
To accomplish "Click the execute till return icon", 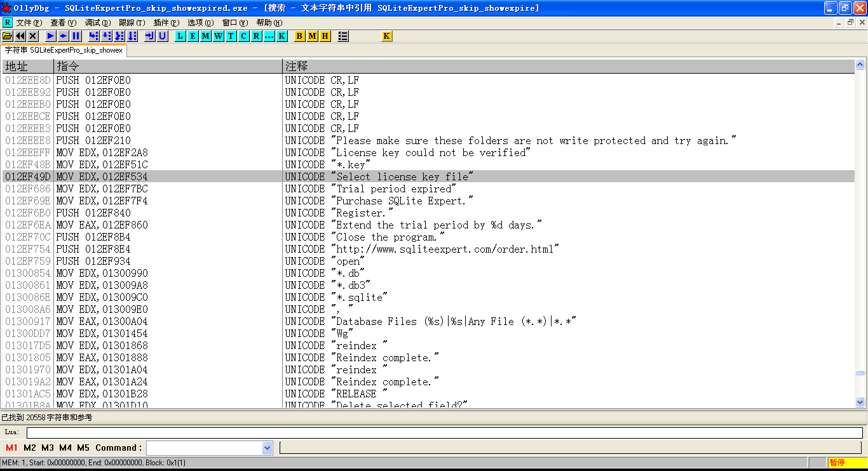I will pos(150,36).
